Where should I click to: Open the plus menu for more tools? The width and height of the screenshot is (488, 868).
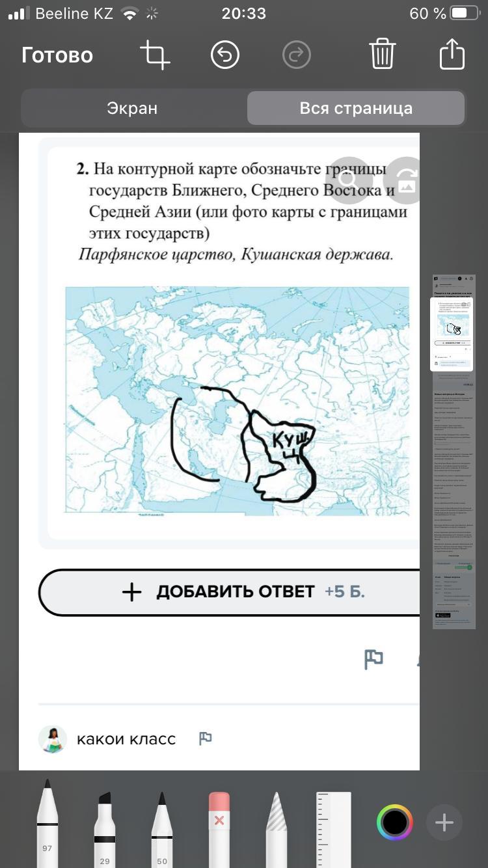(444, 822)
